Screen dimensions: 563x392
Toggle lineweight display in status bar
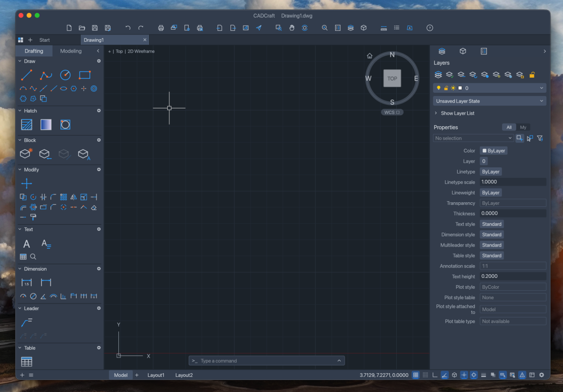483,375
